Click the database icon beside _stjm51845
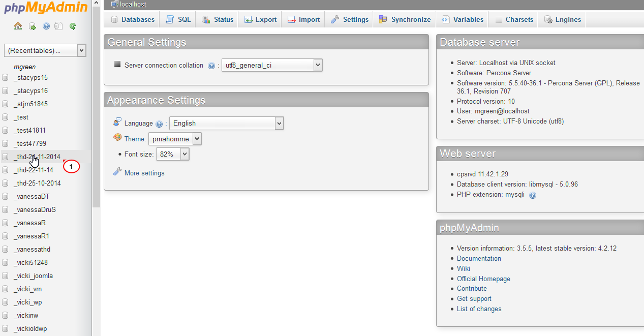This screenshot has height=336, width=644. 5,104
